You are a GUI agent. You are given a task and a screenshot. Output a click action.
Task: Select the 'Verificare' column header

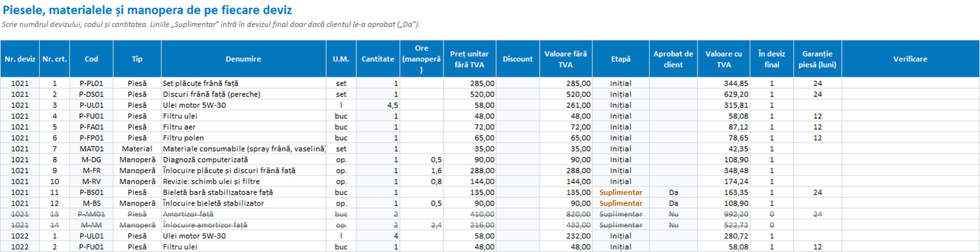910,59
